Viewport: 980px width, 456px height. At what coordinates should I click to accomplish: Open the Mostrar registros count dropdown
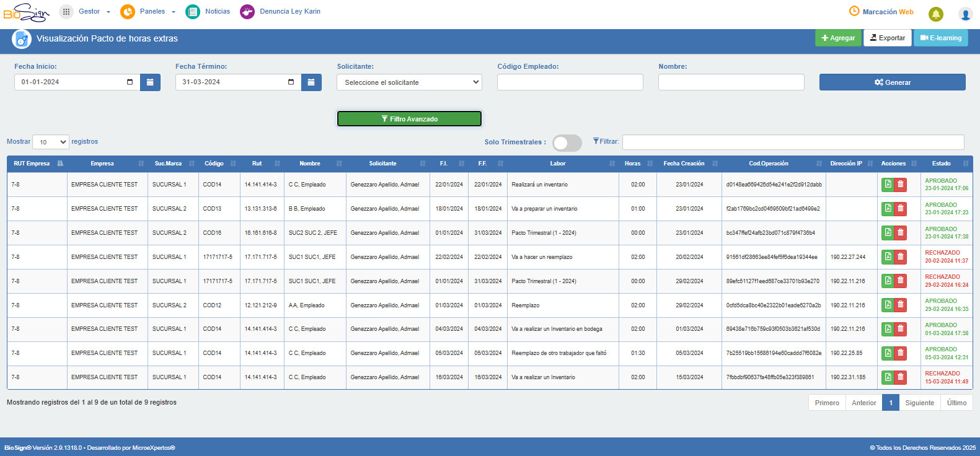tap(50, 142)
